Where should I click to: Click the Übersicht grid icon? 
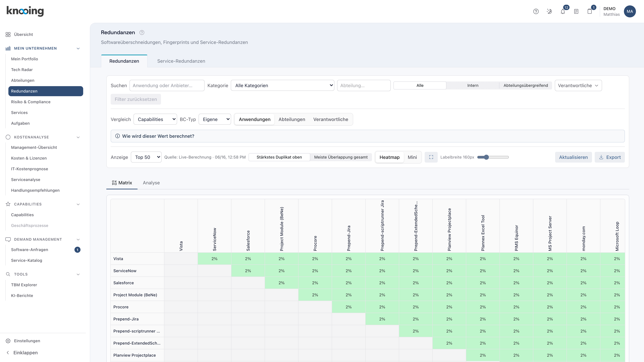(x=8, y=35)
